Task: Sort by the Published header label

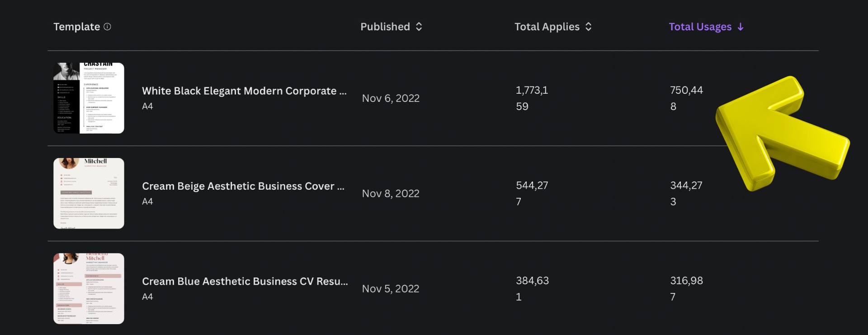Action: [385, 27]
